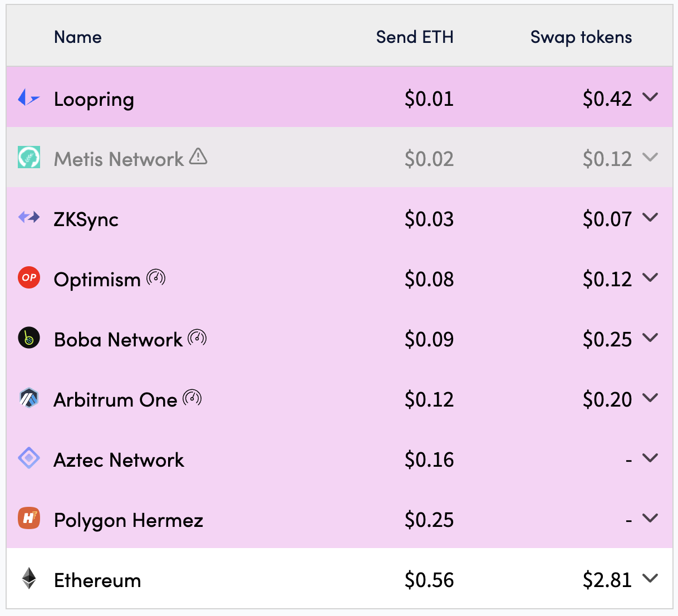Click the Loopring network logo
Viewport: 678px width, 616px height.
(28, 97)
